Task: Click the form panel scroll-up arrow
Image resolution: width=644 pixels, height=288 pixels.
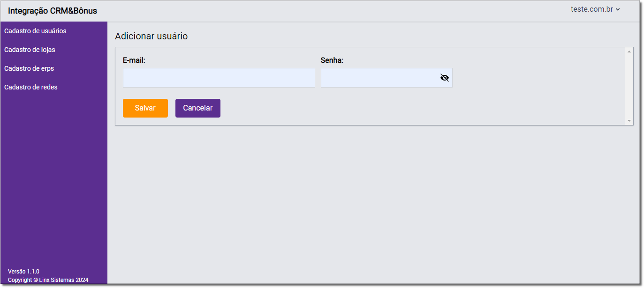Action: (629, 51)
